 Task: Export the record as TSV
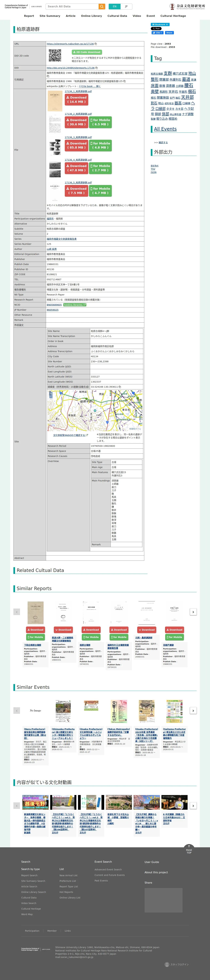coord(153,169)
